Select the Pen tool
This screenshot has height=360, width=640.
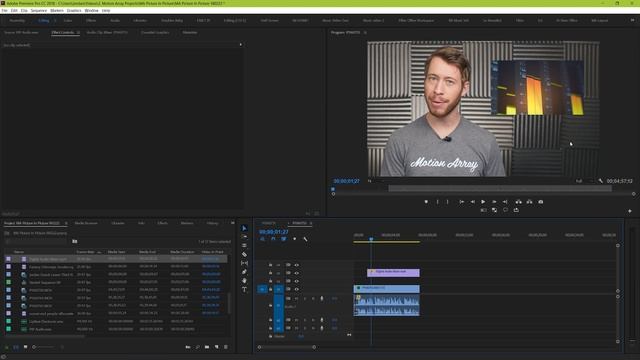244,272
